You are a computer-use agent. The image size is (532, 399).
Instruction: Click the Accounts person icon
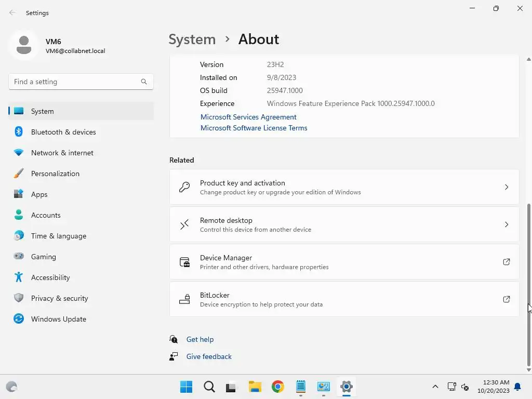click(19, 215)
